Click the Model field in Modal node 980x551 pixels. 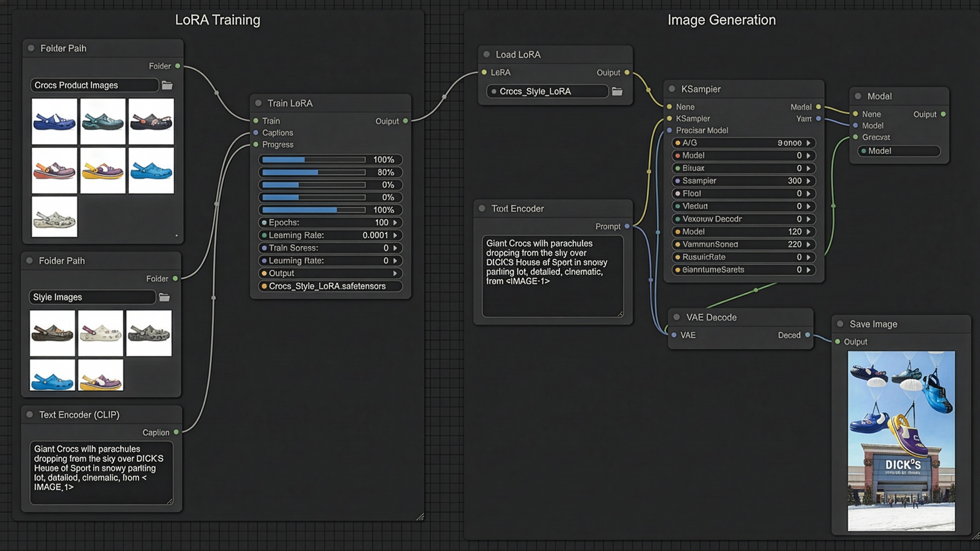point(899,151)
